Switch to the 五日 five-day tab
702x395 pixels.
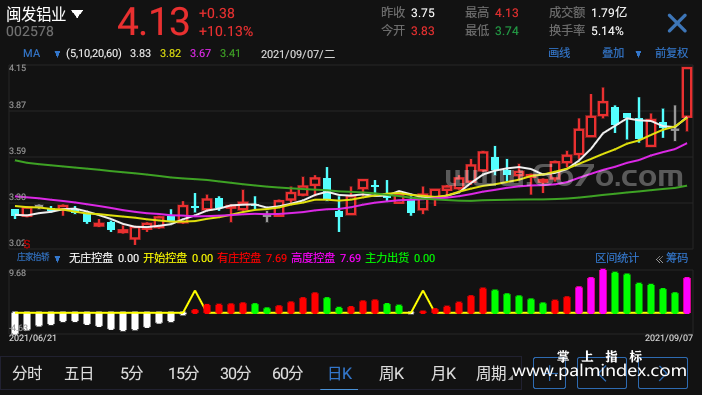coord(79,373)
